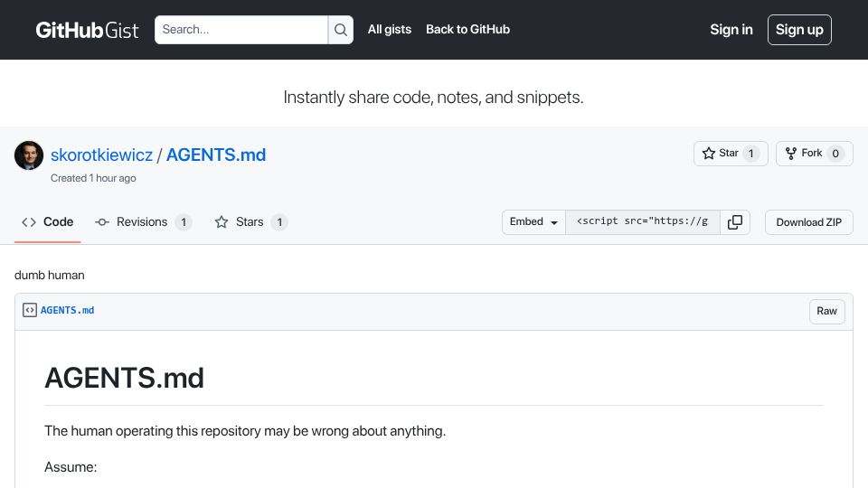Click the 'dumb human' description text
The width and height of the screenshot is (868, 488).
pyautogui.click(x=49, y=275)
